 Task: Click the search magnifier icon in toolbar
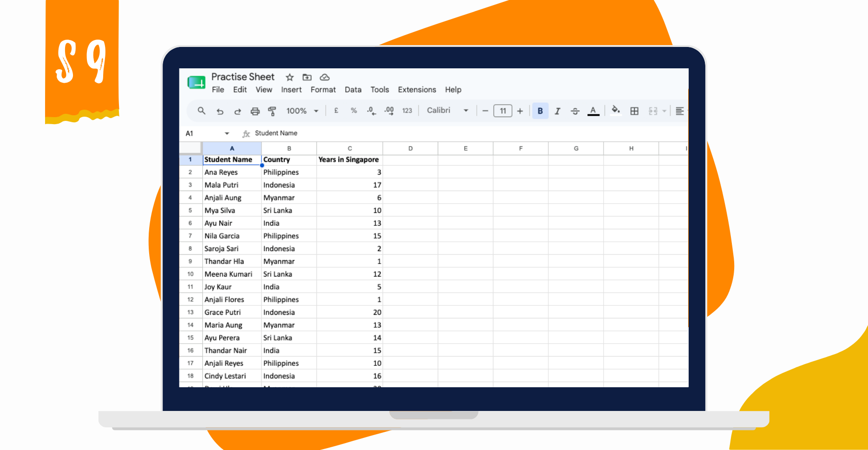tap(201, 111)
